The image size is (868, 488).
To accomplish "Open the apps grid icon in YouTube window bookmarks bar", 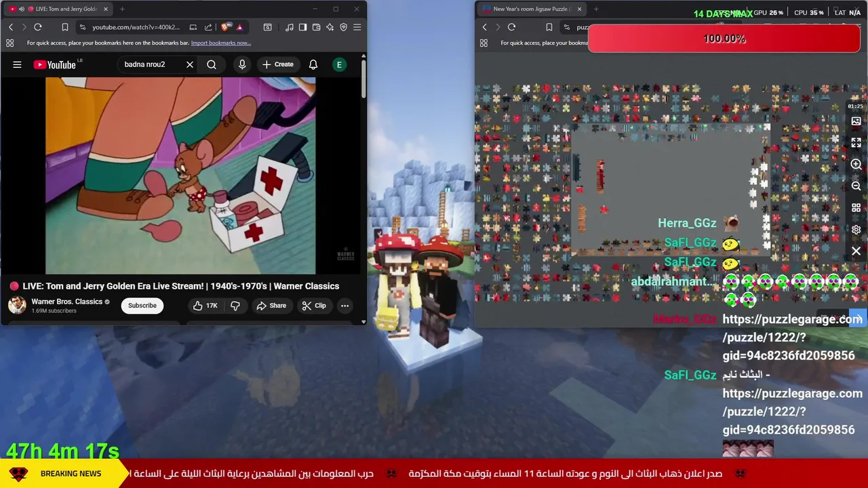I will tap(9, 43).
